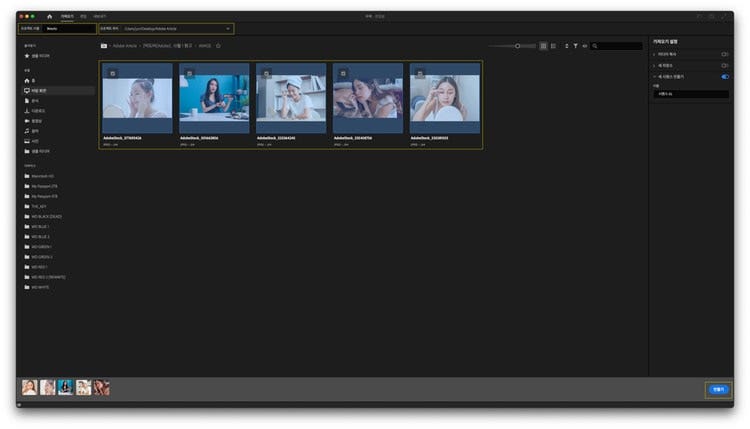This screenshot has width=750, height=429.
Task: Navigate to Adobe Article in breadcrumb
Action: [125, 46]
